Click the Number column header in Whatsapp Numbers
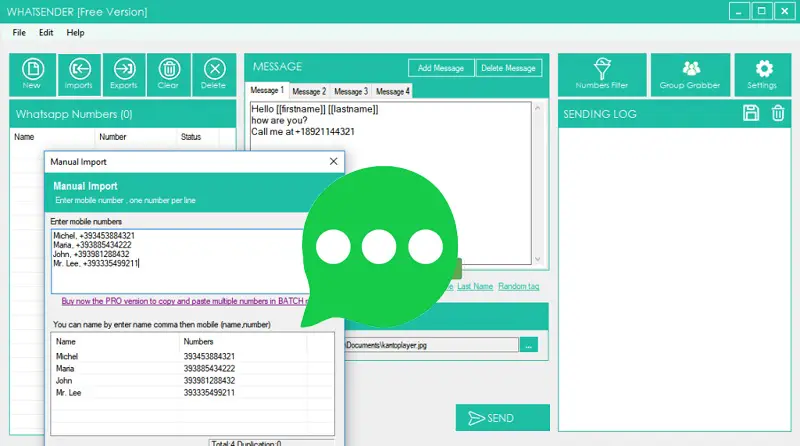The height and width of the screenshot is (446, 800). [x=113, y=137]
